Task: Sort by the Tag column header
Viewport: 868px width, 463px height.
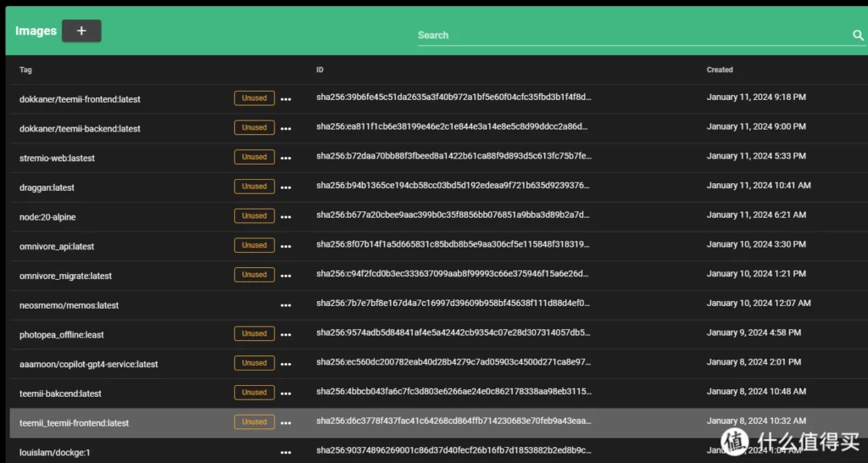Action: tap(25, 70)
